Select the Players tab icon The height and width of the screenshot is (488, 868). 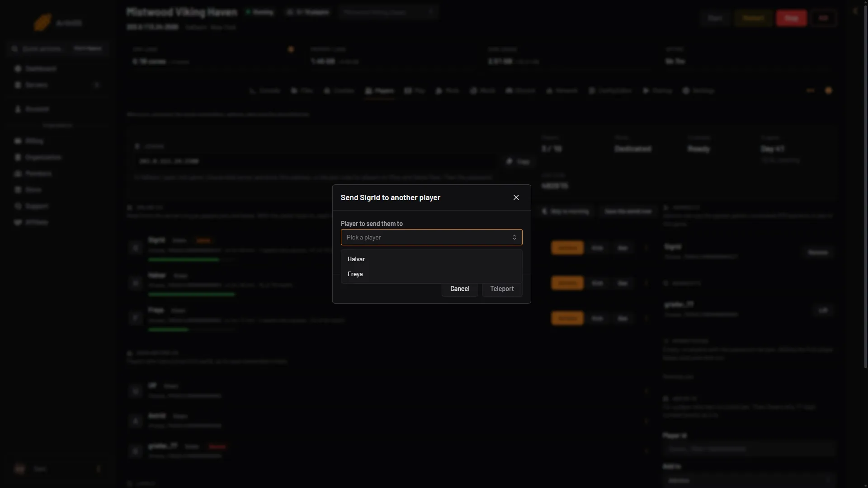click(368, 91)
